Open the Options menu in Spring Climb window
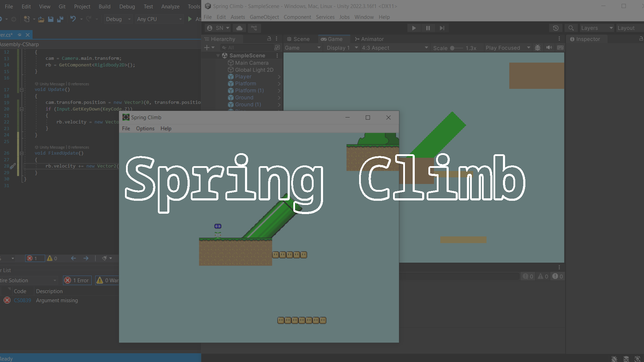Viewport: 644px width, 362px height. [x=145, y=129]
